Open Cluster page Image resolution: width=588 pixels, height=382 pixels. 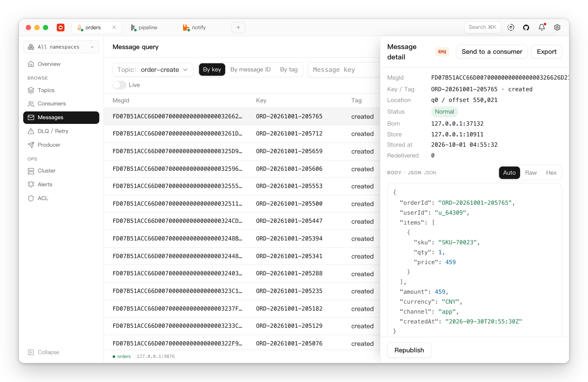tap(61, 171)
